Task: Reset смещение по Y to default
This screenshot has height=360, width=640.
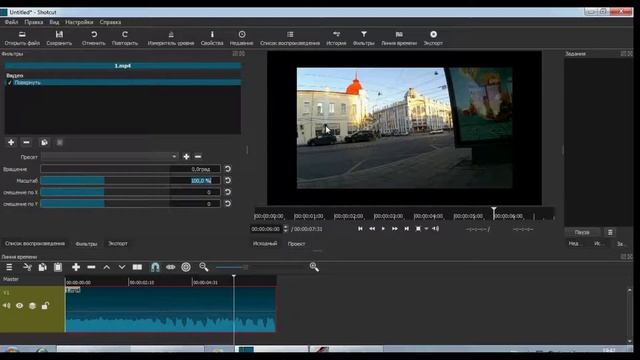Action: 228,203
